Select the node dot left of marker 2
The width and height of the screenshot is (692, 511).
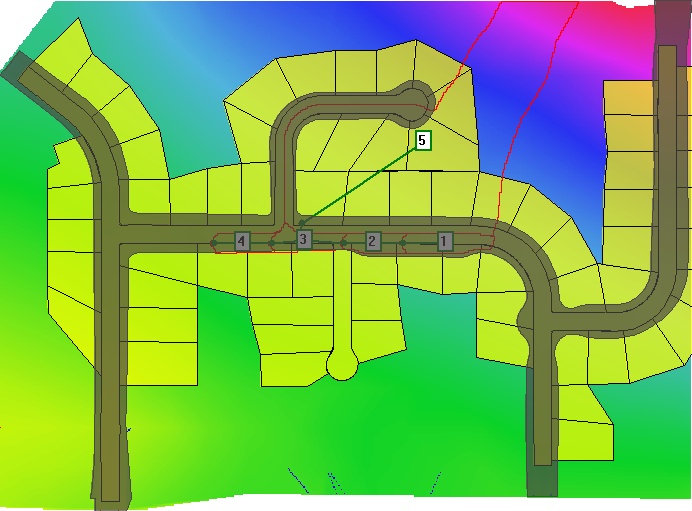tap(344, 242)
